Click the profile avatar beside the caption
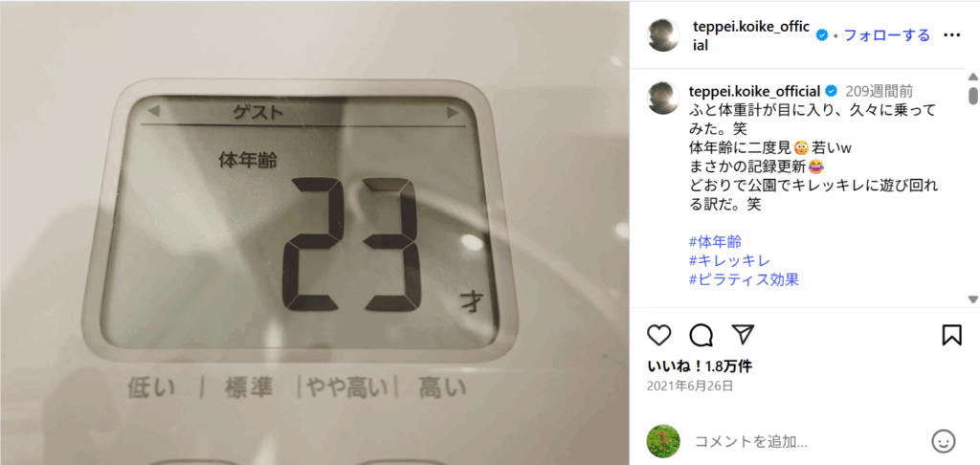Viewport: 980px width, 465px height. [664, 98]
